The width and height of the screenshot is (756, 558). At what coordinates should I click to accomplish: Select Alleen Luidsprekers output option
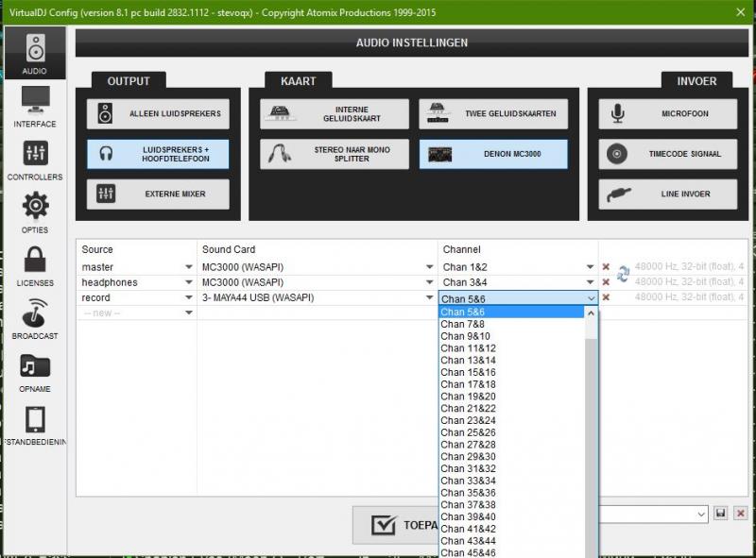[x=158, y=113]
